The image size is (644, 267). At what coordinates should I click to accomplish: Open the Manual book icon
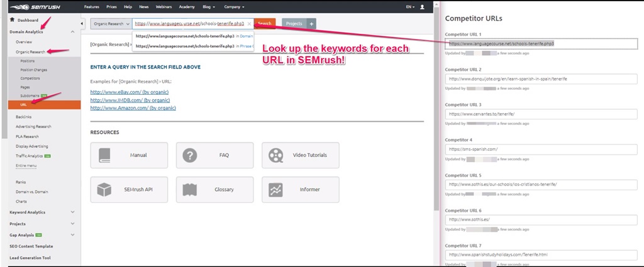104,155
